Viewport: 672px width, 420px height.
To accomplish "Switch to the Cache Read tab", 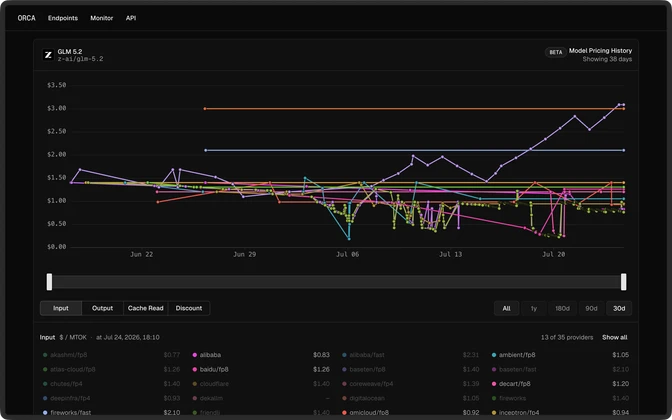I will tap(146, 308).
